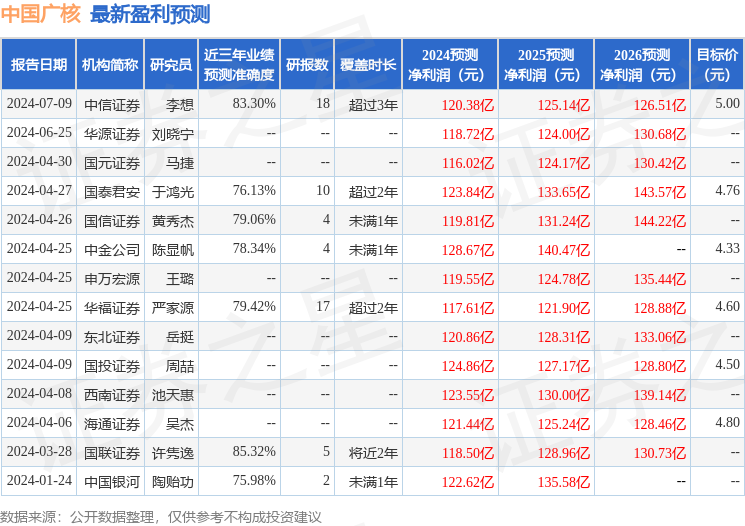Click researcher name 岳挺
The image size is (745, 526).
[180, 337]
